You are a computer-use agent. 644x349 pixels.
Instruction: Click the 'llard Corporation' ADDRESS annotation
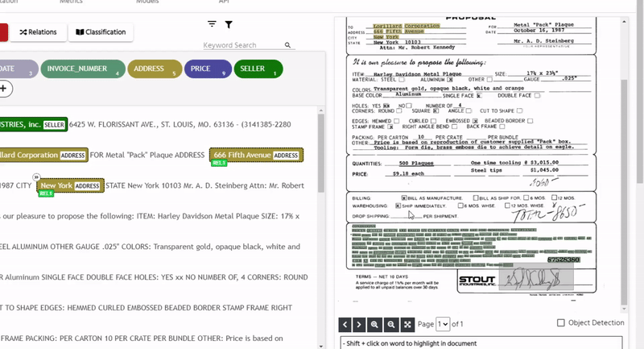(x=43, y=156)
